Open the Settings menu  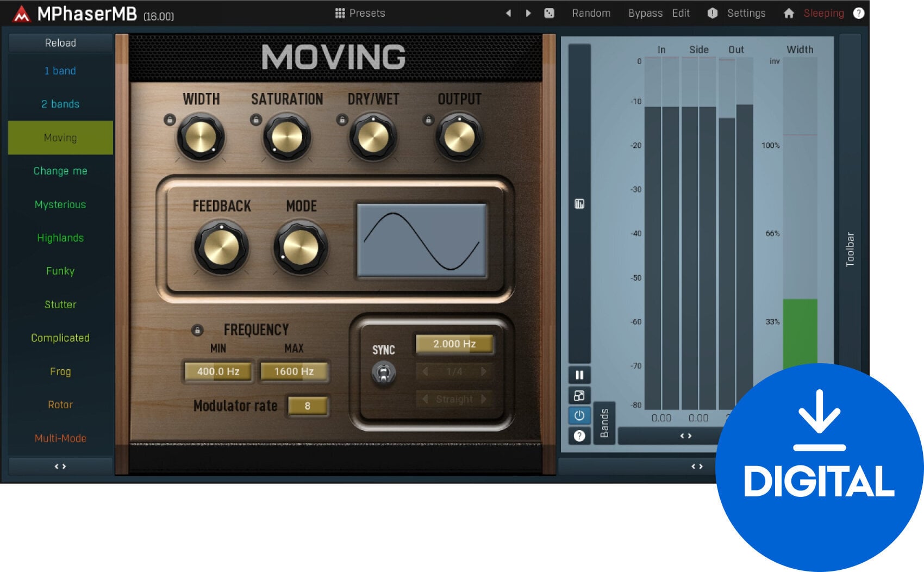(x=746, y=13)
